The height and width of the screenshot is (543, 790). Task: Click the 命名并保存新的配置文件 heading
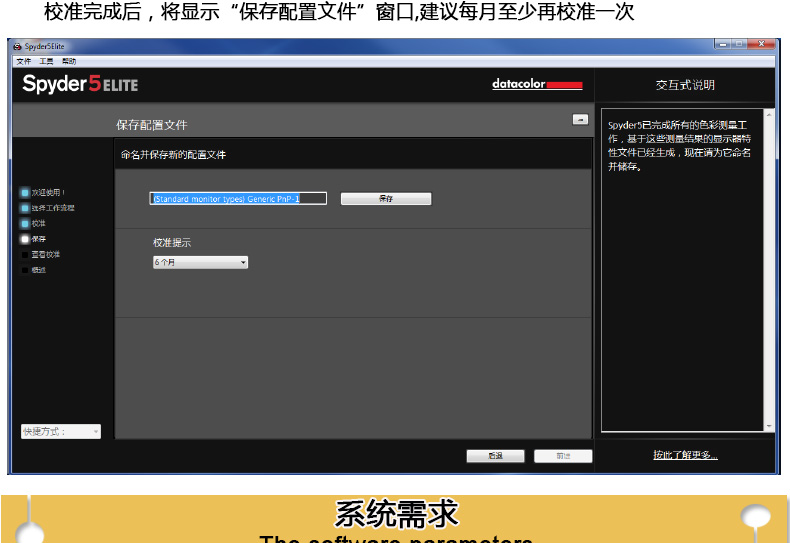pyautogui.click(x=173, y=155)
